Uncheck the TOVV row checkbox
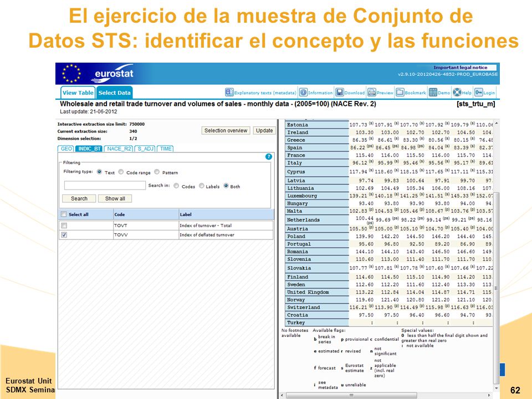This screenshot has width=532, height=399. point(64,235)
